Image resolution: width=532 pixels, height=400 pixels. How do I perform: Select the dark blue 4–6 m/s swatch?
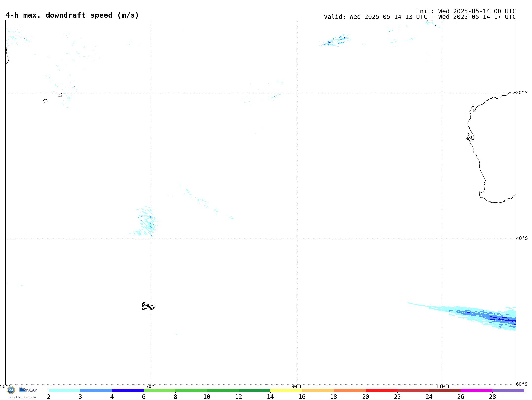(128, 391)
